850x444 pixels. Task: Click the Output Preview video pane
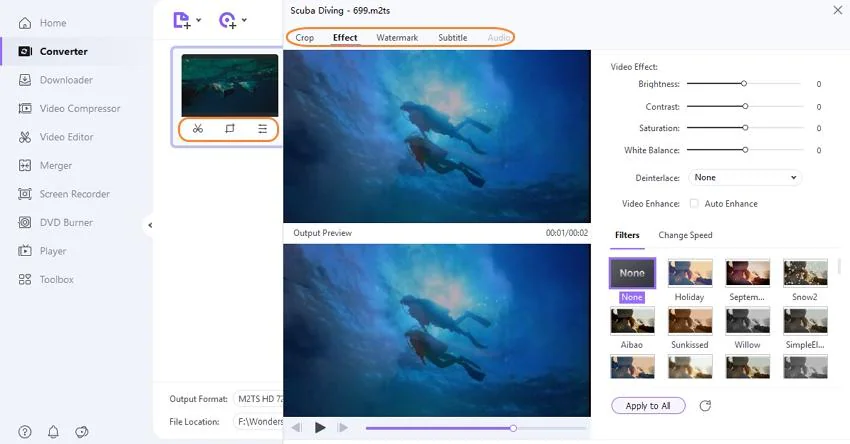[x=437, y=330]
